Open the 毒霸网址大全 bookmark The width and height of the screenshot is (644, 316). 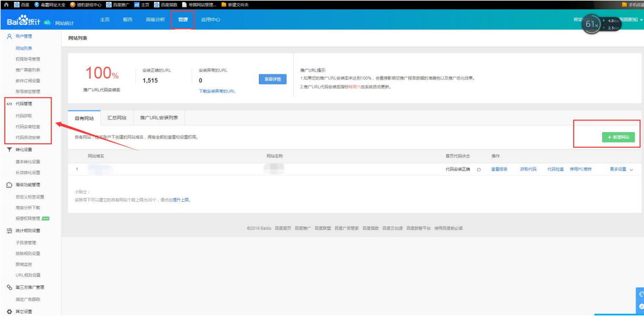[49, 5]
